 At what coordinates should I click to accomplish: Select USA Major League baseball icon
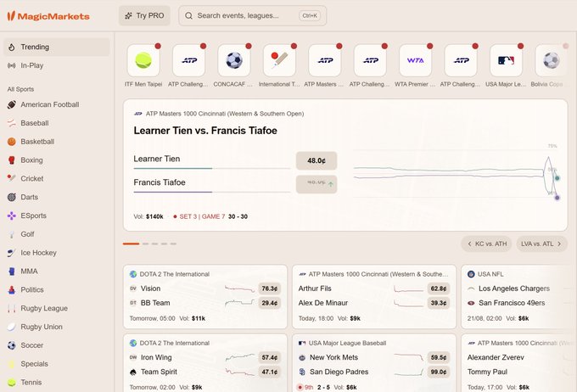pos(506,60)
